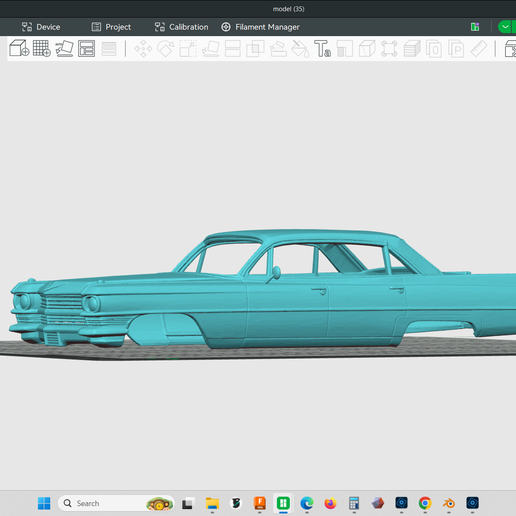Click the wireframe cube toolbar icon

tap(367, 49)
